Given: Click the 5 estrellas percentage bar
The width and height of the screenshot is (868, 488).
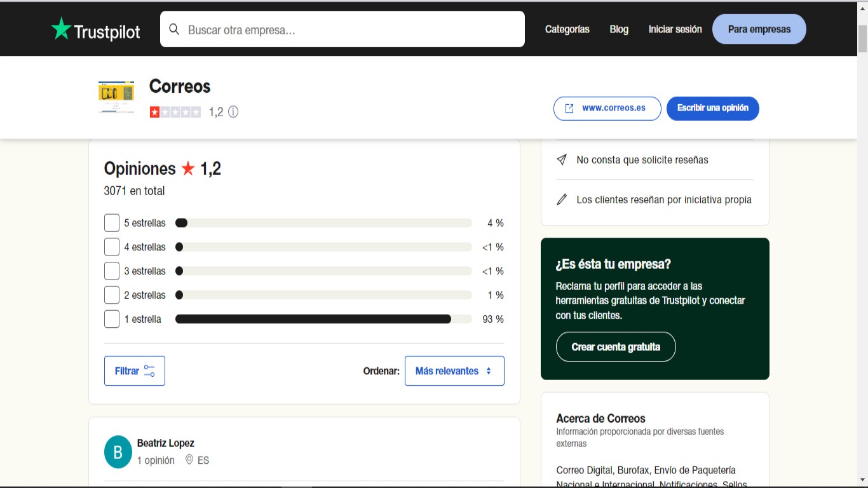Looking at the screenshot, I should (x=323, y=223).
